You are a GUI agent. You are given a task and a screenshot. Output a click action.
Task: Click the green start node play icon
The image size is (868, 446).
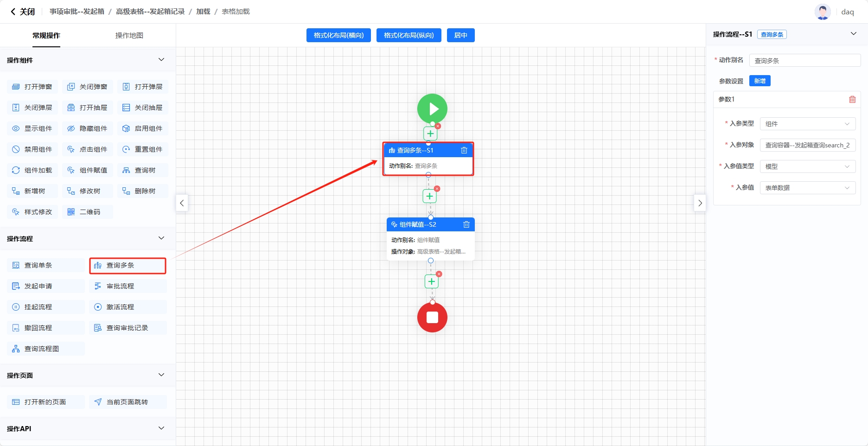pyautogui.click(x=432, y=109)
